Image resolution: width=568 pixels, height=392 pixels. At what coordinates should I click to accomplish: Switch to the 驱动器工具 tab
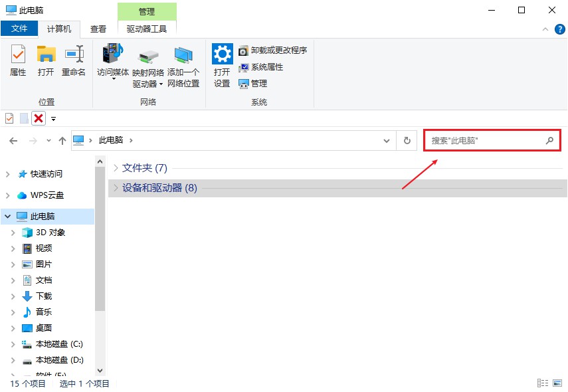[147, 29]
